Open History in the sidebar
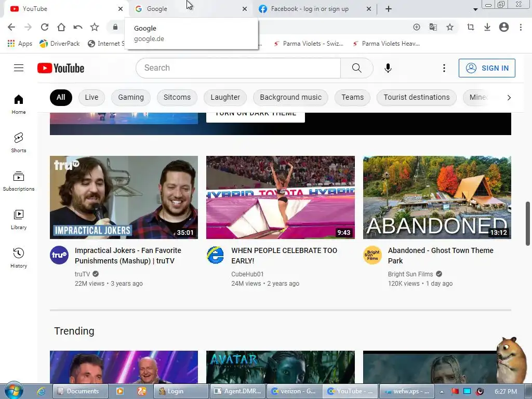This screenshot has height=399, width=532. (x=19, y=258)
